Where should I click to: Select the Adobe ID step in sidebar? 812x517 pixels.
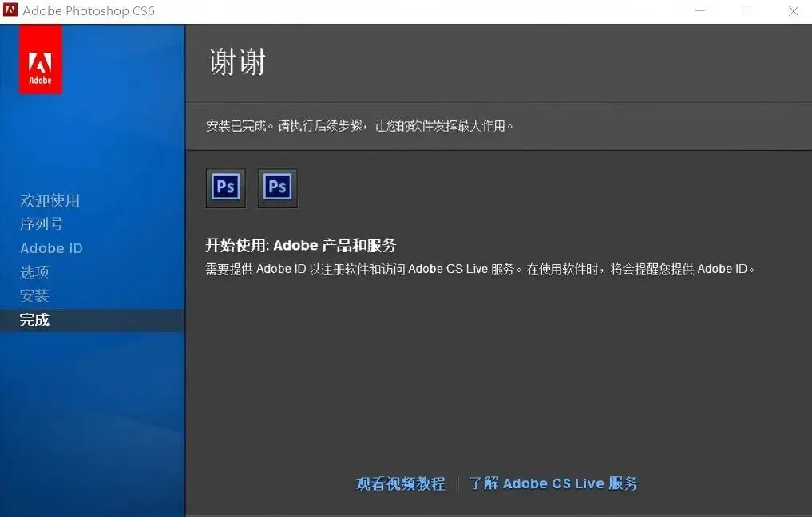pos(51,248)
